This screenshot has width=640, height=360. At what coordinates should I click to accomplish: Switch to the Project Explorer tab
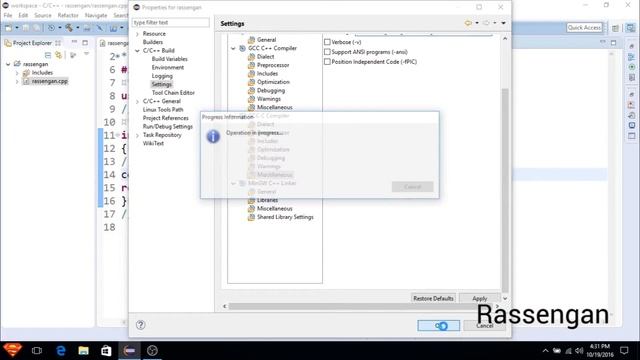32,43
